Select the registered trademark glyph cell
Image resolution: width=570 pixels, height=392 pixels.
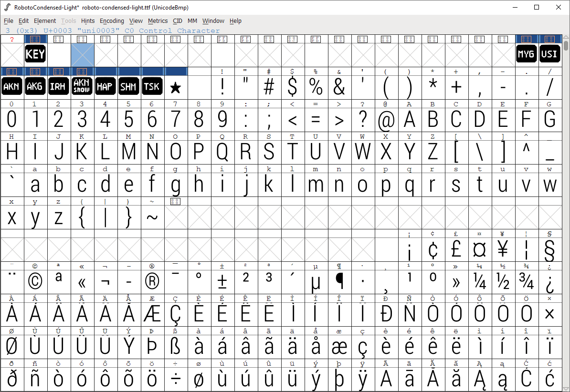152,281
